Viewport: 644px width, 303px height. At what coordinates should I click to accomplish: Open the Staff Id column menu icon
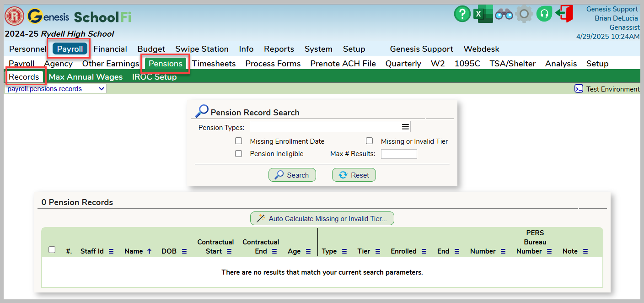[111, 251]
